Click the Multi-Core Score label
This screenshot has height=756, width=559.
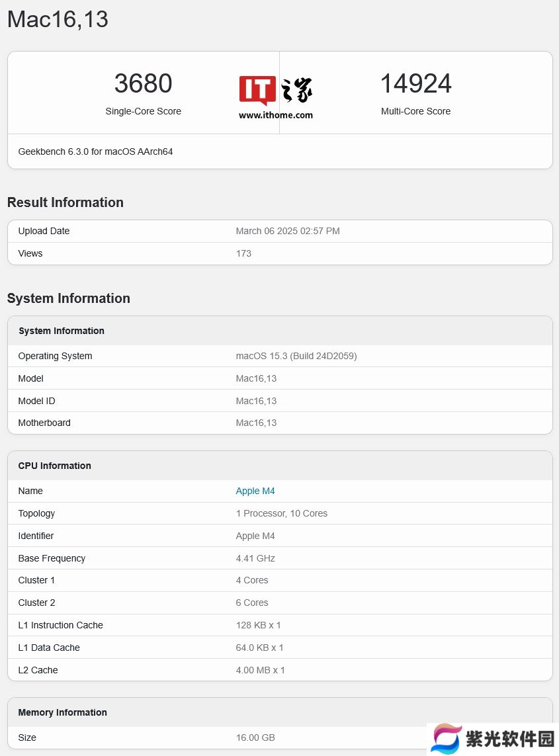click(x=415, y=111)
